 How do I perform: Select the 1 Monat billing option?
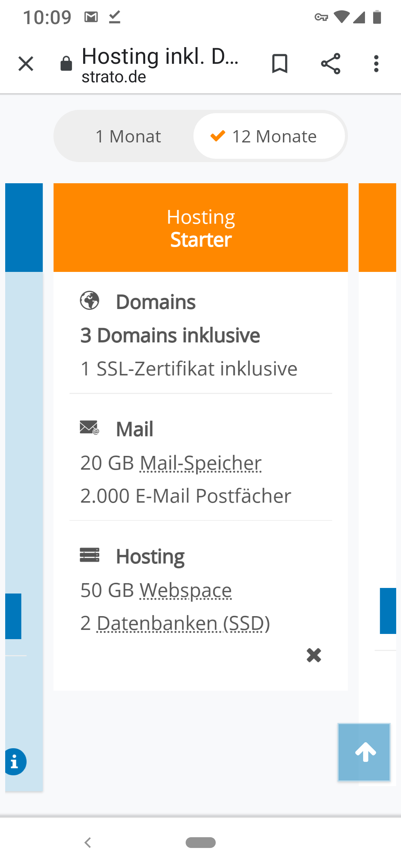(128, 136)
